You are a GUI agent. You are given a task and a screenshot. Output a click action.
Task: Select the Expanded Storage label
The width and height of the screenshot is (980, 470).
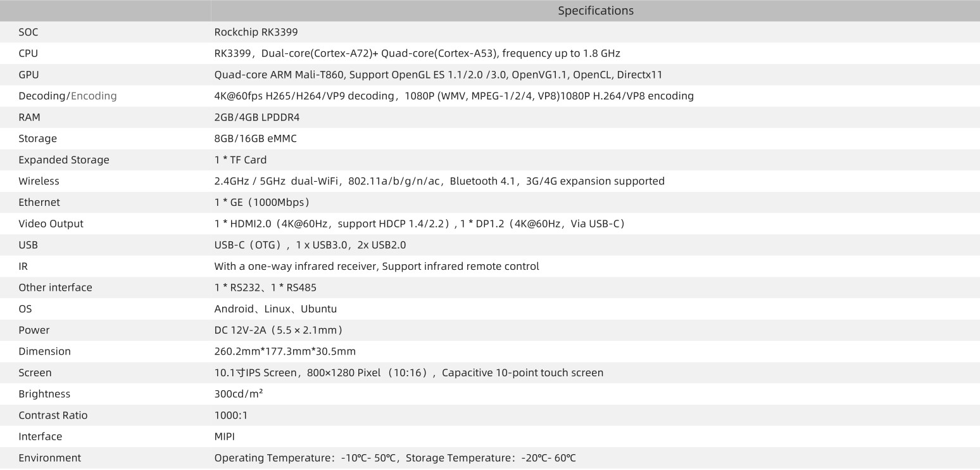64,160
